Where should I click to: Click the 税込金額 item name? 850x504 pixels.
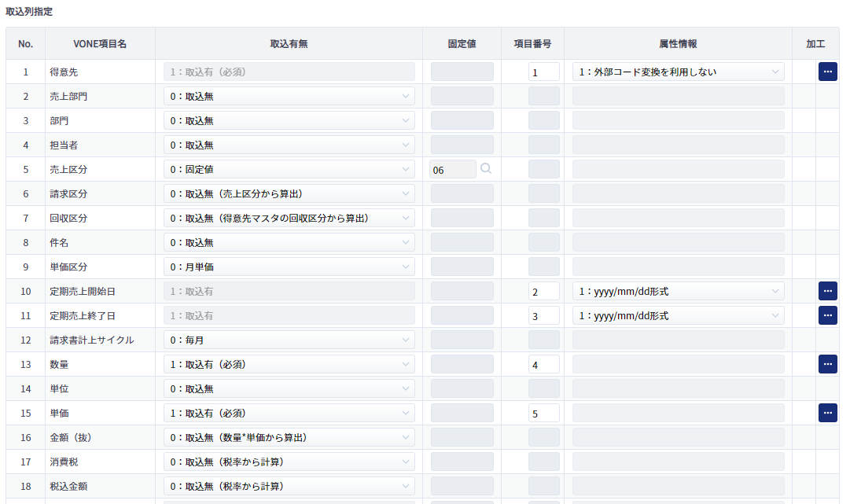68,486
